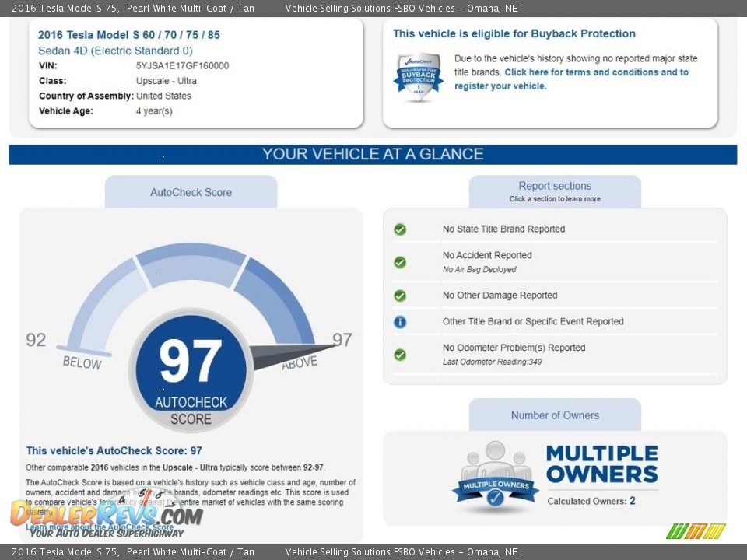Click YOUR VEHICLE AT A GLANCE banner

373,154
